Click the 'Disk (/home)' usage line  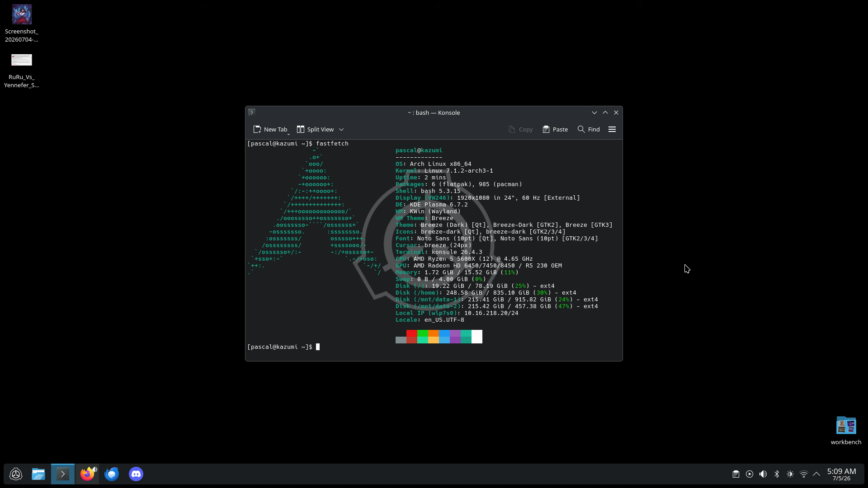pyautogui.click(x=486, y=293)
